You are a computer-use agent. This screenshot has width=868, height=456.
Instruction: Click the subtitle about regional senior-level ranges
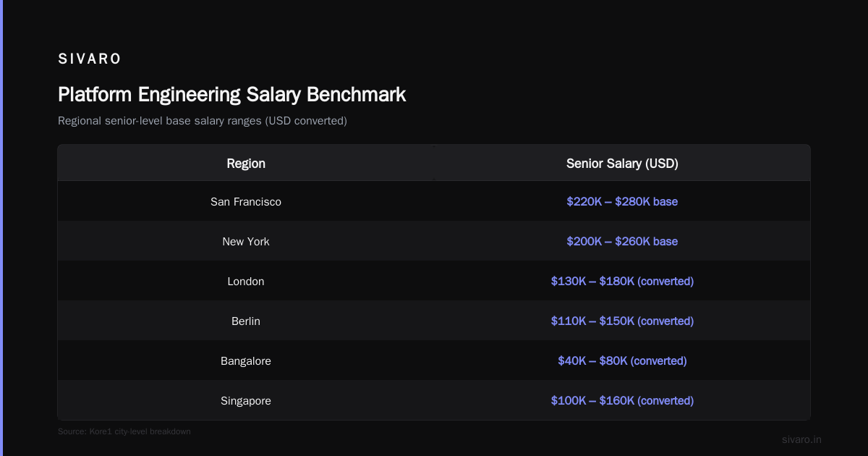(x=203, y=121)
